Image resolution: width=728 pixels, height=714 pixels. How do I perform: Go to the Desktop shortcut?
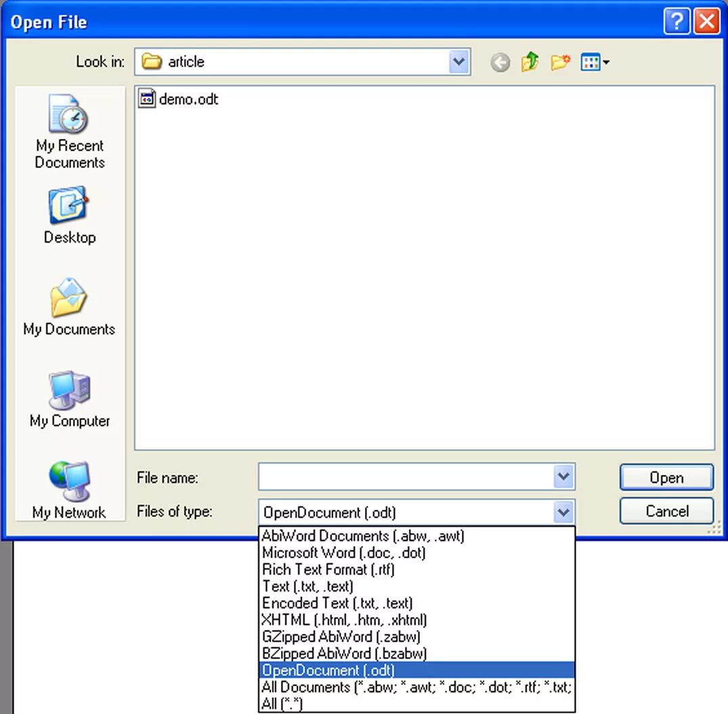pyautogui.click(x=70, y=215)
